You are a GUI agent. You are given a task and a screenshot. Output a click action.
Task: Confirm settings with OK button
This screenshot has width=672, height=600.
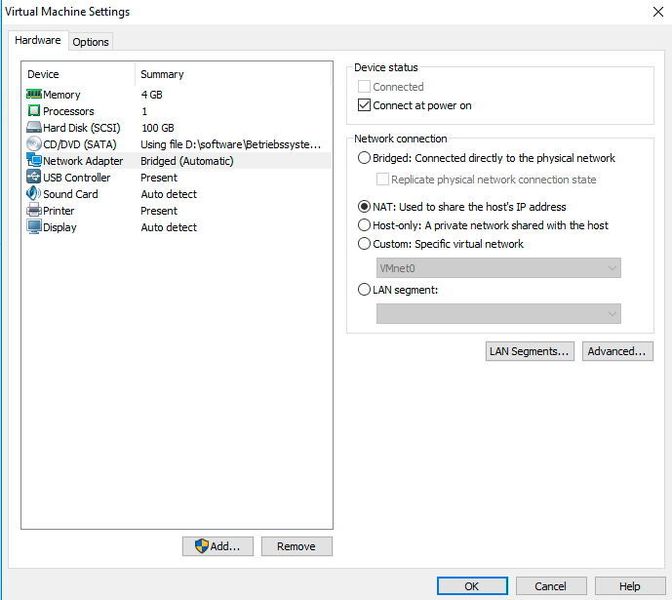(472, 586)
